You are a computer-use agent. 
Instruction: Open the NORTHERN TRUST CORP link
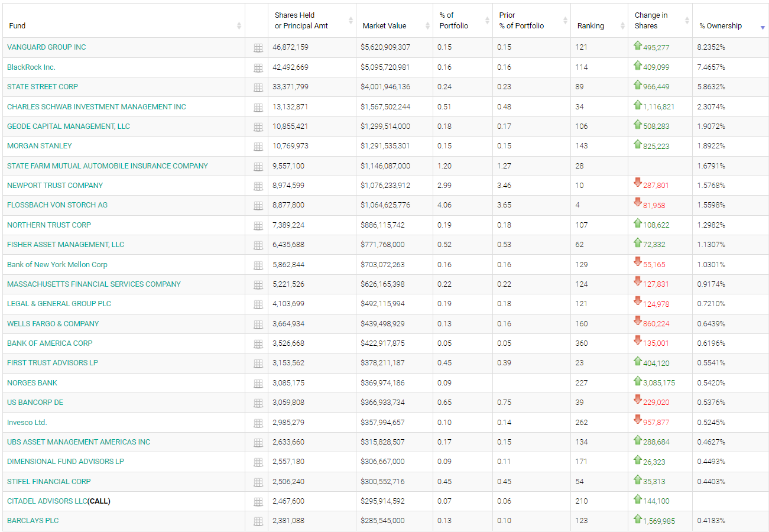tap(49, 225)
